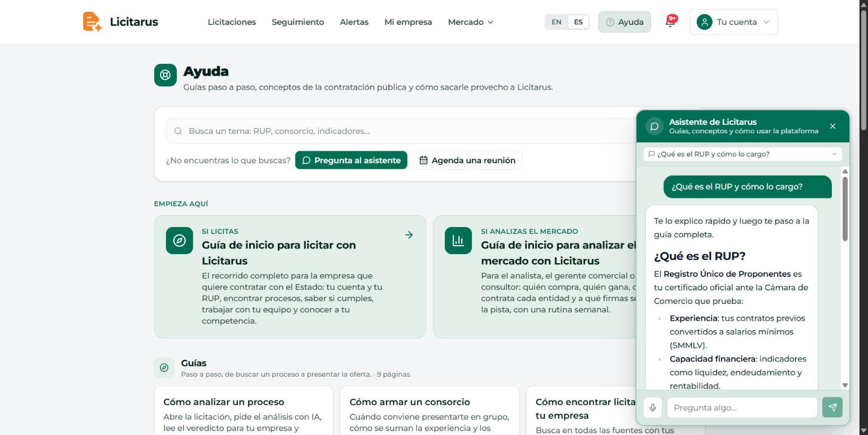868x435 pixels.
Task: Click the Licitarus brand name
Action: tap(134, 22)
